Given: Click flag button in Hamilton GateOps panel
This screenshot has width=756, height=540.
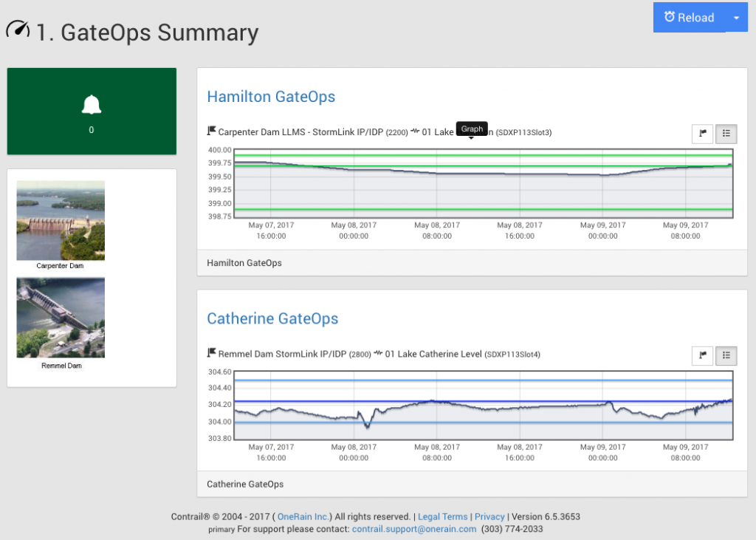Looking at the screenshot, I should (x=702, y=134).
